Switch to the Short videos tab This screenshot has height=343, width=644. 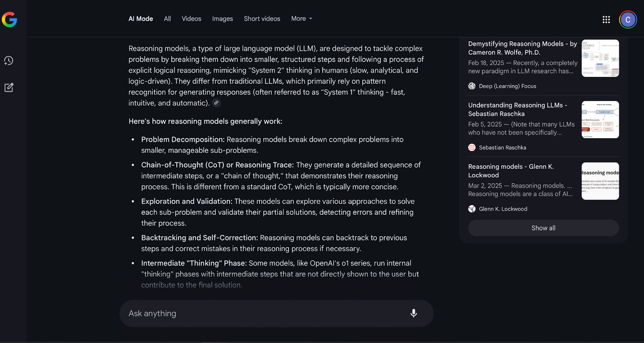262,19
